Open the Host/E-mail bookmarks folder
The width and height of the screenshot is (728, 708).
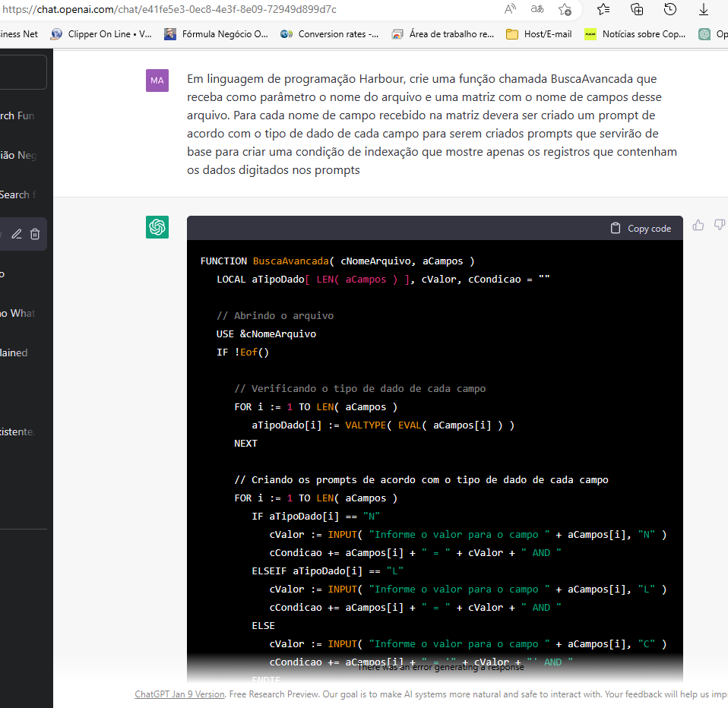click(x=539, y=34)
